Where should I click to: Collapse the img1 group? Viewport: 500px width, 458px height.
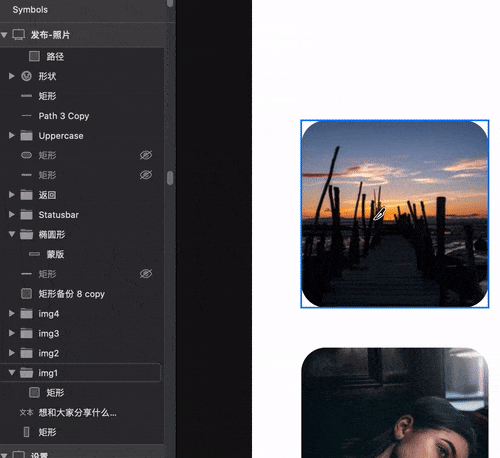(x=12, y=373)
